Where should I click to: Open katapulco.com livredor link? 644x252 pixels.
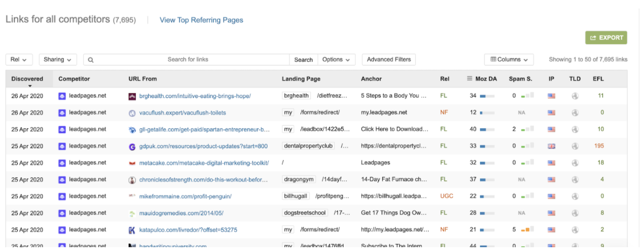pos(188,230)
